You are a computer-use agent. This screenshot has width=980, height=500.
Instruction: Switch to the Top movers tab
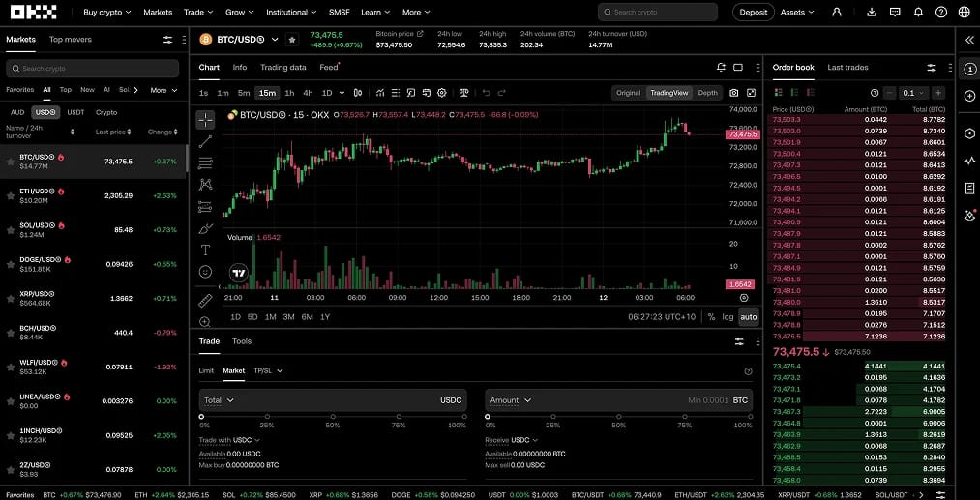point(70,40)
